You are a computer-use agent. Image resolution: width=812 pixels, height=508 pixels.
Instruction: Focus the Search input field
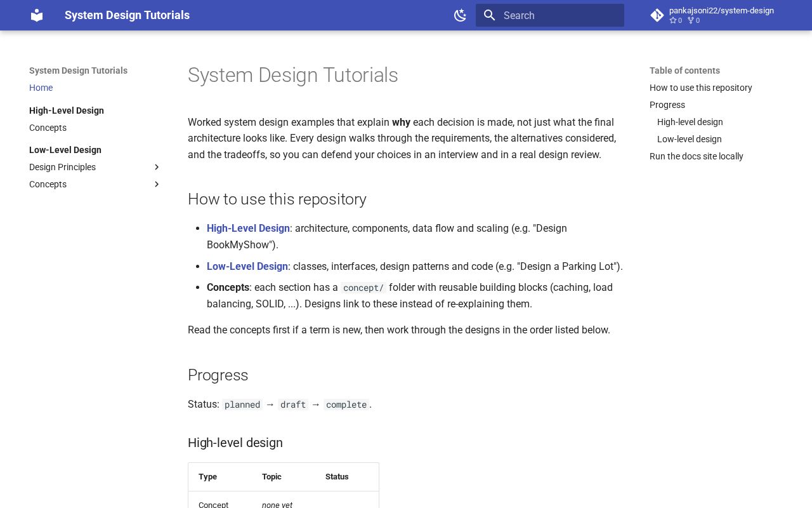click(x=550, y=15)
